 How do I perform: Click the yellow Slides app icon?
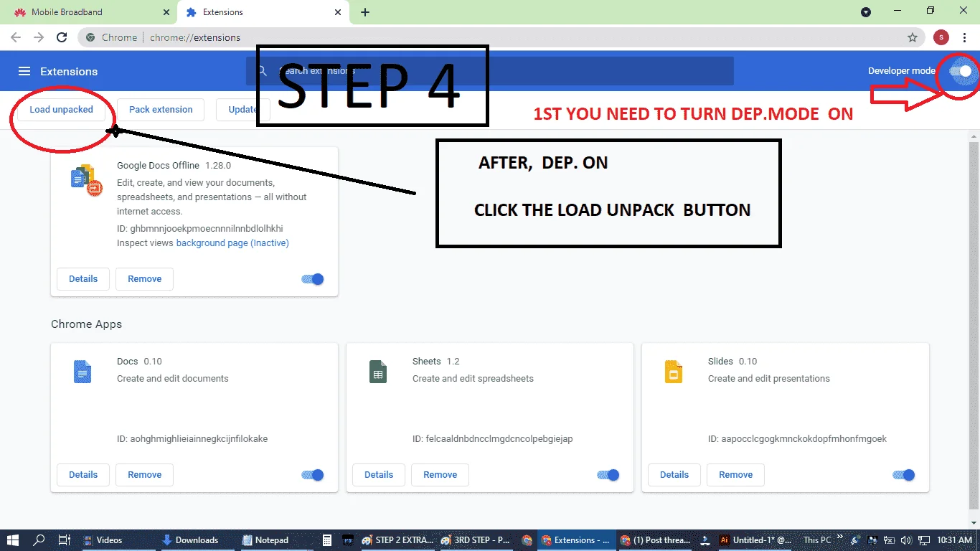point(674,372)
